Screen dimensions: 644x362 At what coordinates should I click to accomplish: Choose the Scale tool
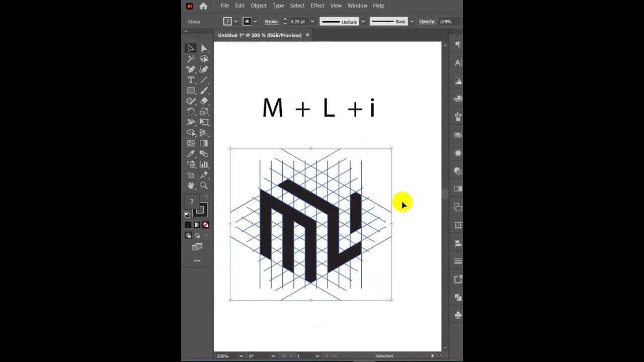[204, 112]
